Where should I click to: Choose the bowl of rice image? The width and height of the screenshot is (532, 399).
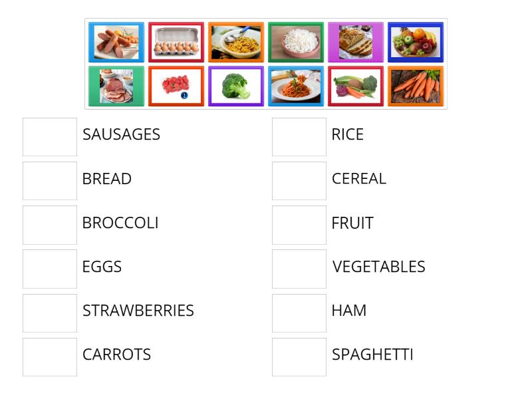(x=295, y=42)
